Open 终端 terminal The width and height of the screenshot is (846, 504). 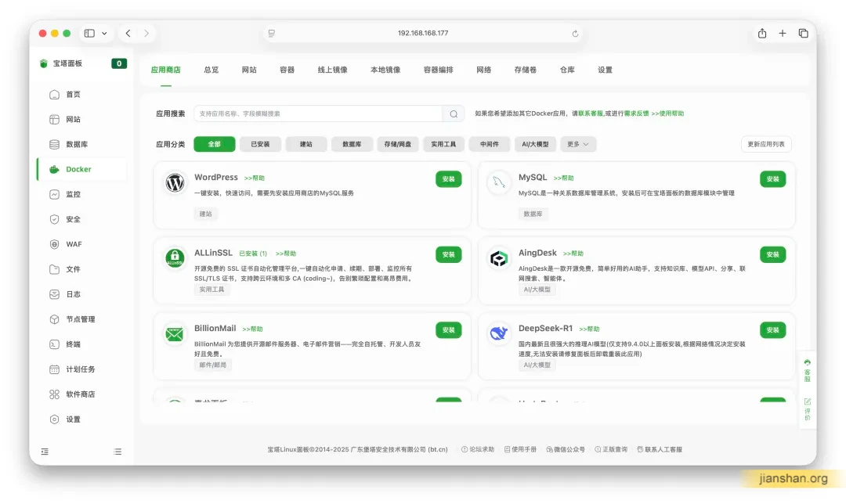coord(73,344)
